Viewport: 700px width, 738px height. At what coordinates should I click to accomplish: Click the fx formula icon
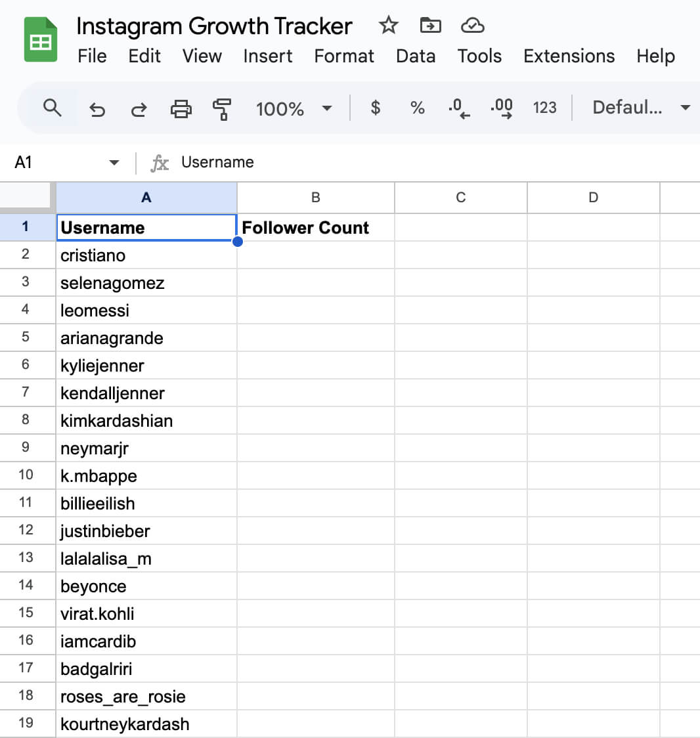click(160, 163)
